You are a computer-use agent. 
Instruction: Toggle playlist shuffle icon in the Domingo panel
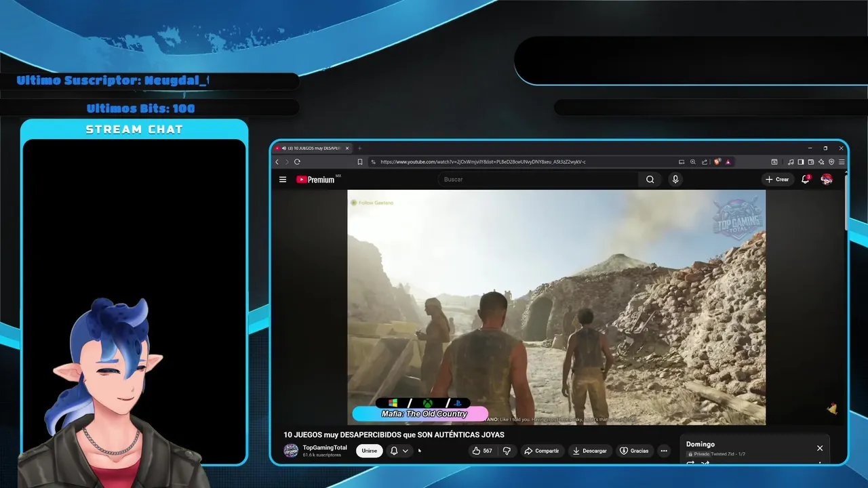(705, 464)
